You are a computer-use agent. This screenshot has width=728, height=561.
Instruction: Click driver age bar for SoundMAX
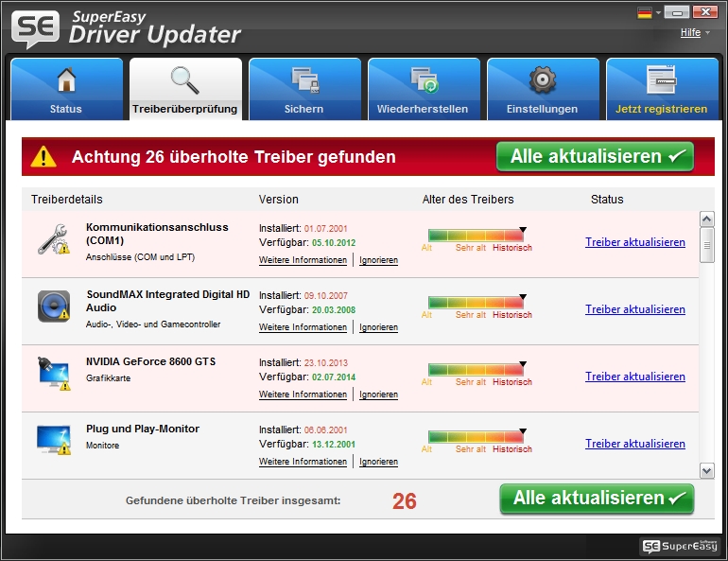tap(476, 303)
